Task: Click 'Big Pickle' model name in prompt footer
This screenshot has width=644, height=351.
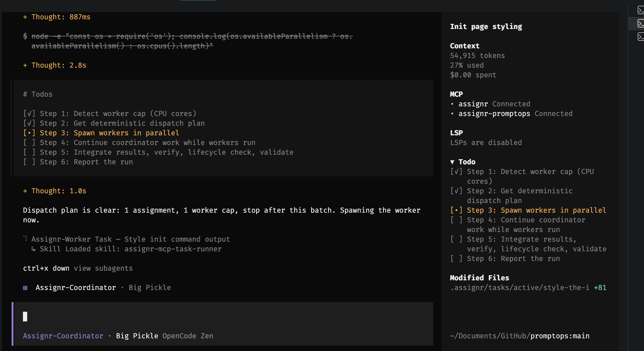Action: click(137, 336)
